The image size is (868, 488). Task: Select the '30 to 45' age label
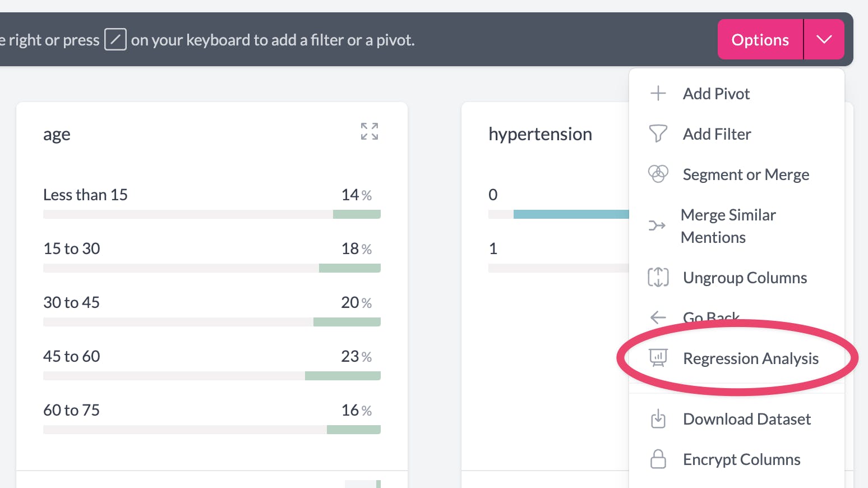click(71, 303)
